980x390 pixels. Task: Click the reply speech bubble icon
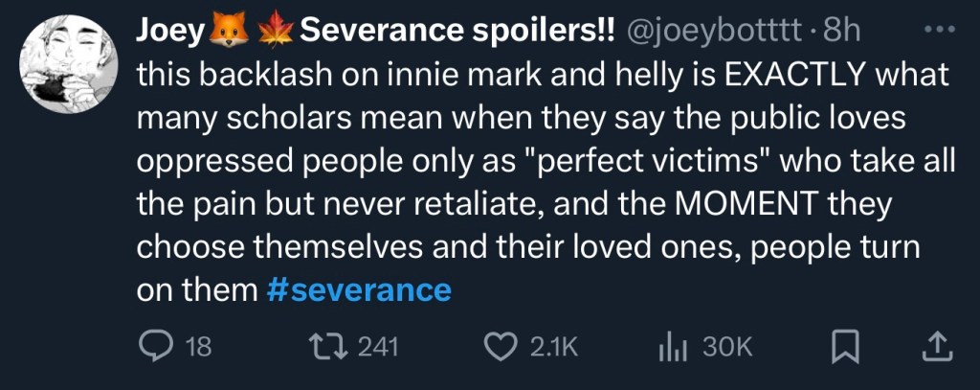click(154, 346)
